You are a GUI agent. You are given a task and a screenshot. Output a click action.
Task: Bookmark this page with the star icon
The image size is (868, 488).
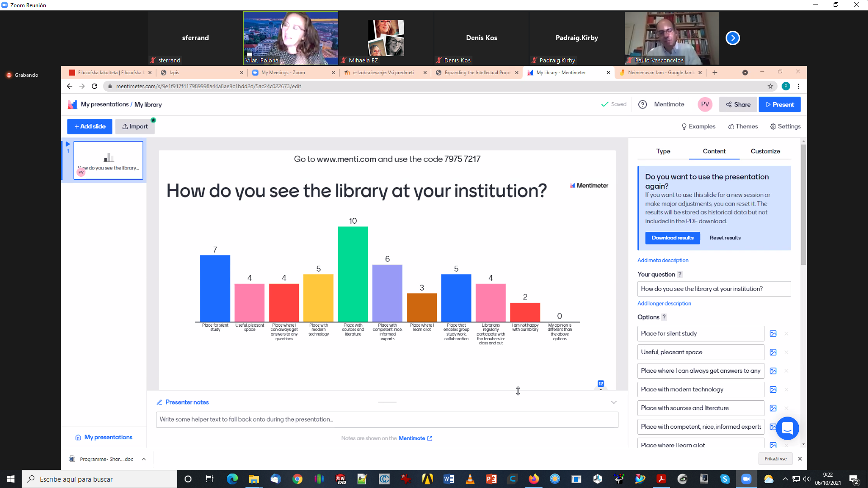[770, 86]
